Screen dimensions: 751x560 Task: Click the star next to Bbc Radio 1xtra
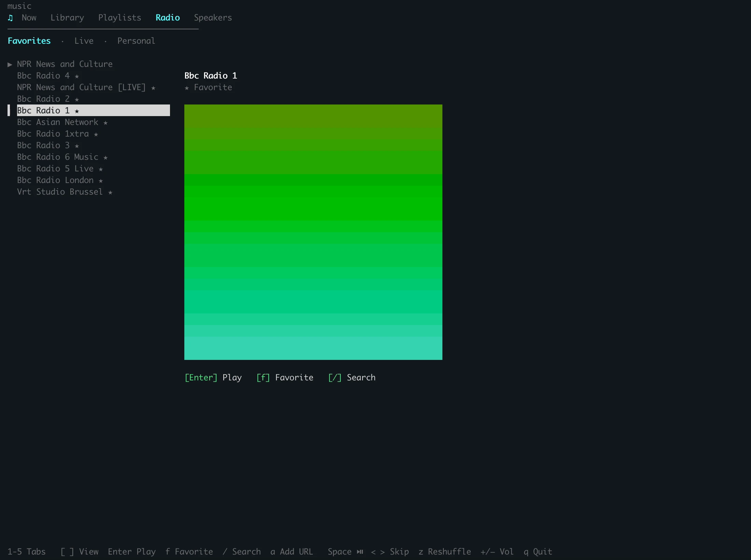click(96, 134)
